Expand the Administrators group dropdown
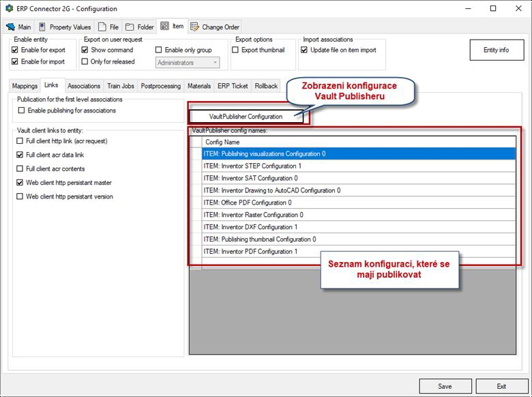532x397 pixels. pos(215,63)
